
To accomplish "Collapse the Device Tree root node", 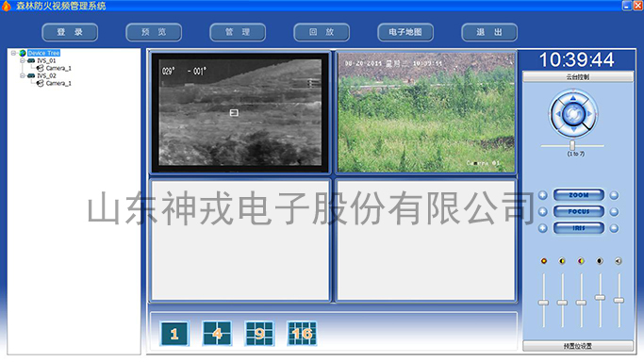I will coord(13,53).
